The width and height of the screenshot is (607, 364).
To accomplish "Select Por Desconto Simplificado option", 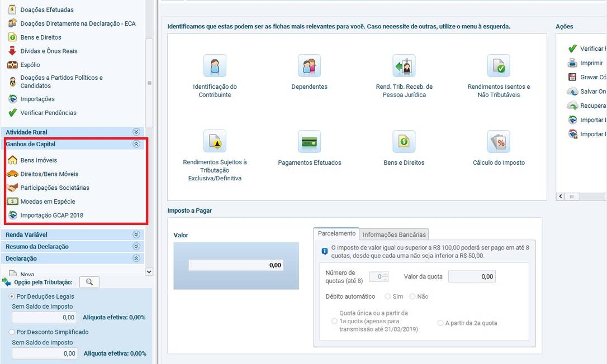I will click(x=12, y=332).
